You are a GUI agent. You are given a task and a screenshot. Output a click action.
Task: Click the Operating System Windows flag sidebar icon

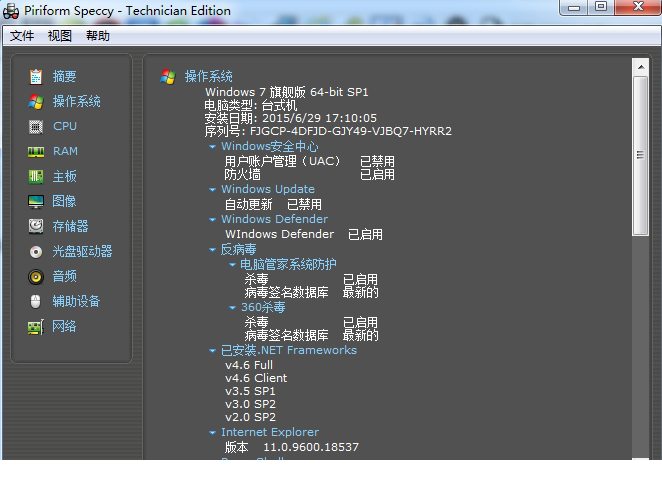coord(36,102)
